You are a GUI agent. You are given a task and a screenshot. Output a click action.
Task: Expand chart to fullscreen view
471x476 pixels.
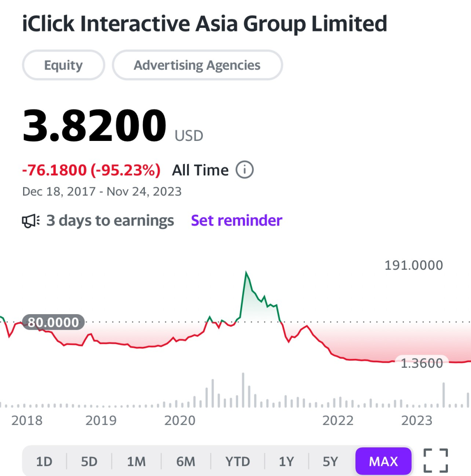436,460
